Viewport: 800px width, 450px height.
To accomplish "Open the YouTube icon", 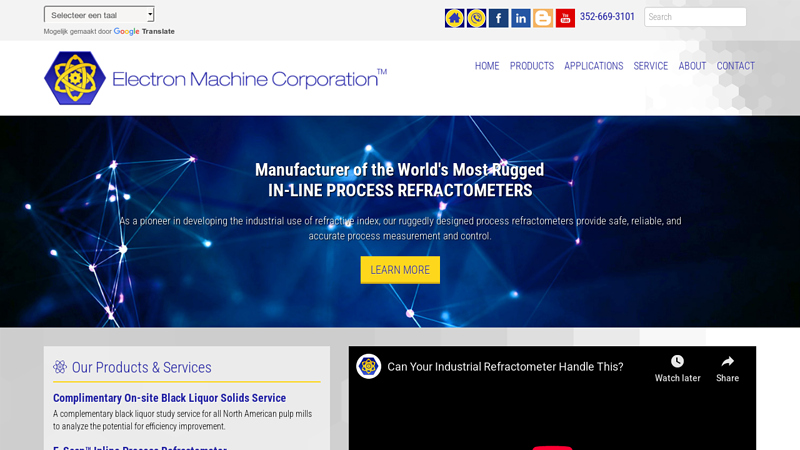I will pos(565,18).
